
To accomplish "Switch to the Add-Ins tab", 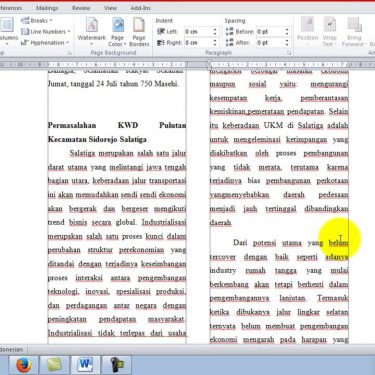I will pos(140,8).
